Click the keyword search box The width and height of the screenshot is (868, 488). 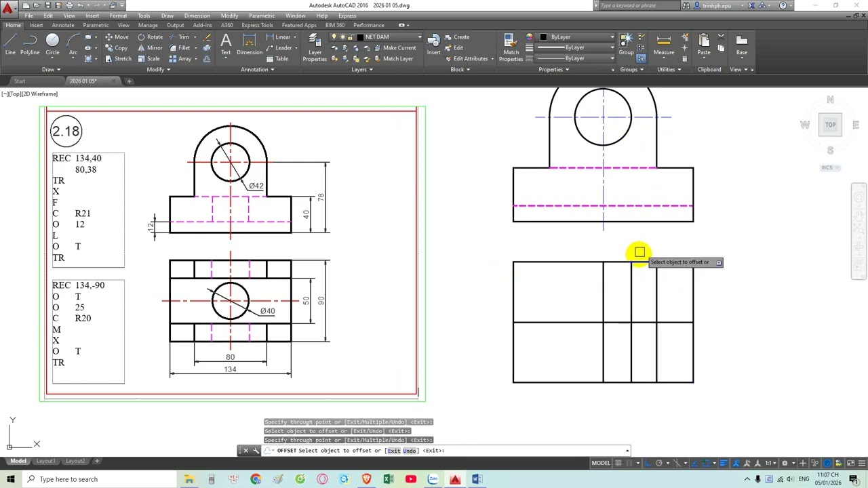click(639, 5)
